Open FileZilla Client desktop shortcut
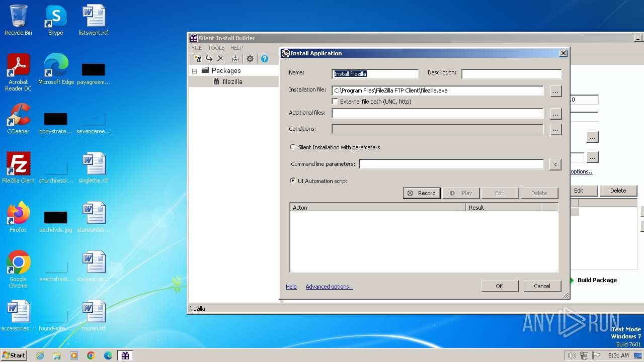This screenshot has width=644, height=362. click(x=18, y=168)
